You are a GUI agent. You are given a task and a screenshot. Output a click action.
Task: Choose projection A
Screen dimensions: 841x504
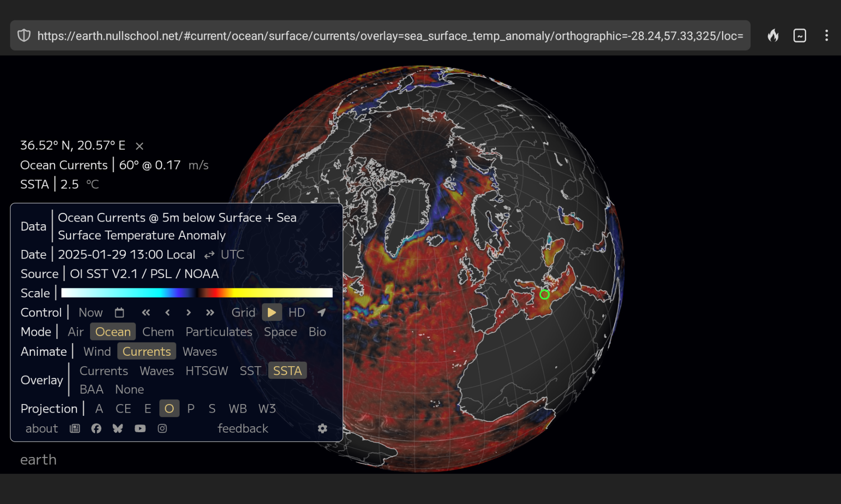(99, 409)
